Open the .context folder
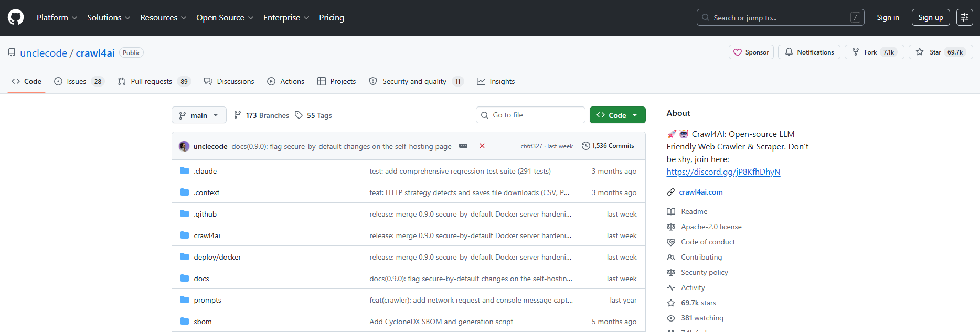This screenshot has height=332, width=980. [x=207, y=192]
